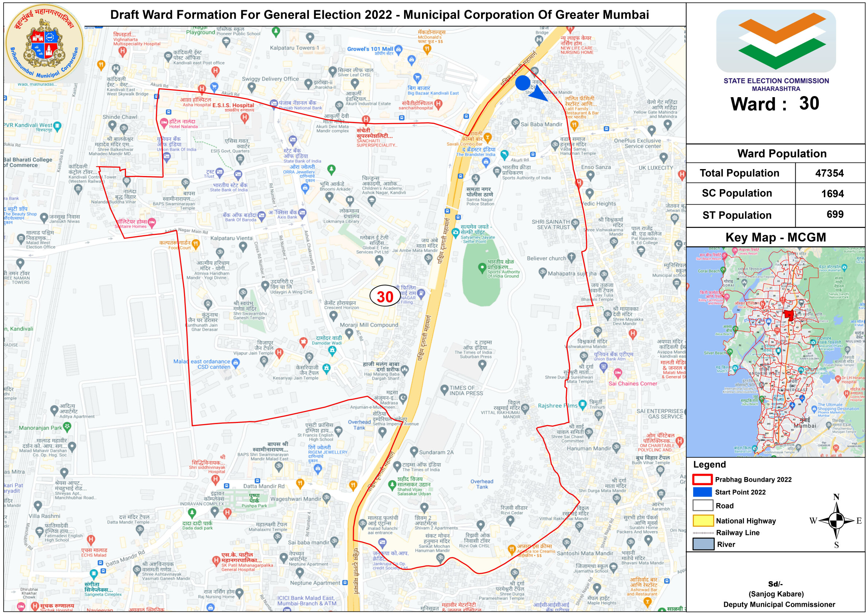Click the blue Start Point legend swatch
Image resolution: width=868 pixels, height=614 pixels.
point(702,492)
